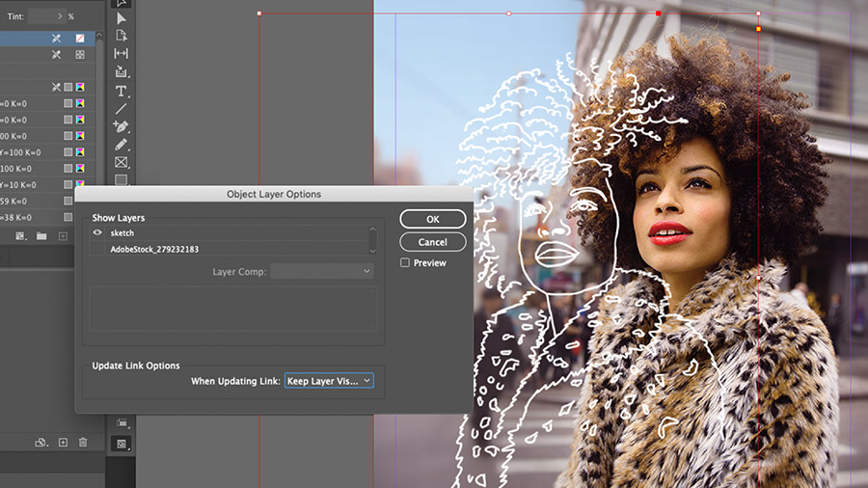
Task: Select the Gap tool
Action: coord(121,53)
